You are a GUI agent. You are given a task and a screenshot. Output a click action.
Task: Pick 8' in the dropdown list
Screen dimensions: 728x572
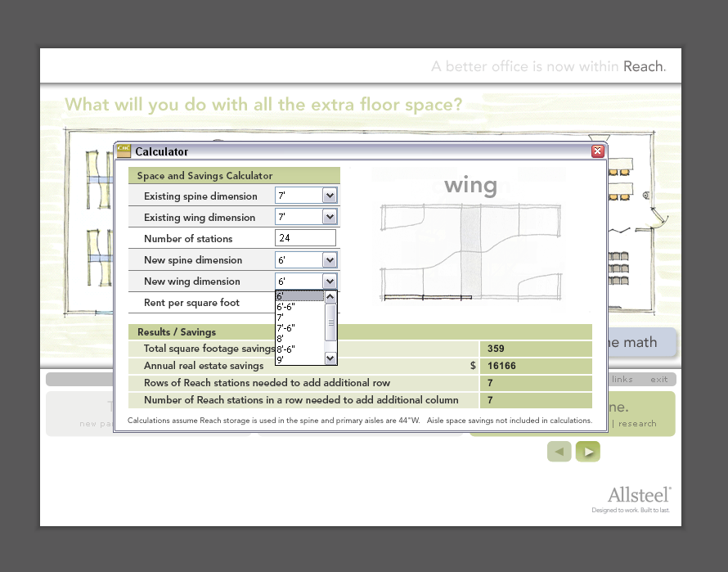tap(300, 339)
